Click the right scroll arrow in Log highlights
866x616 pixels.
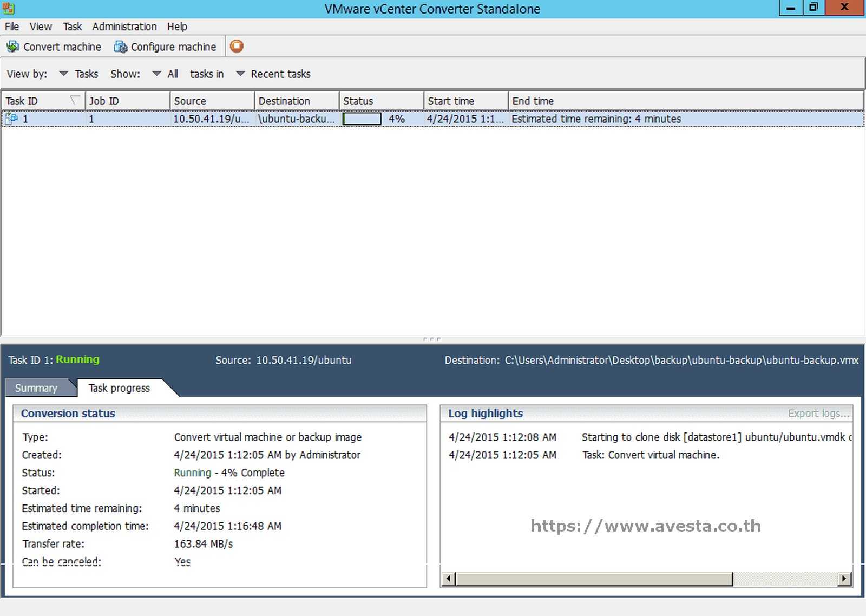click(845, 579)
